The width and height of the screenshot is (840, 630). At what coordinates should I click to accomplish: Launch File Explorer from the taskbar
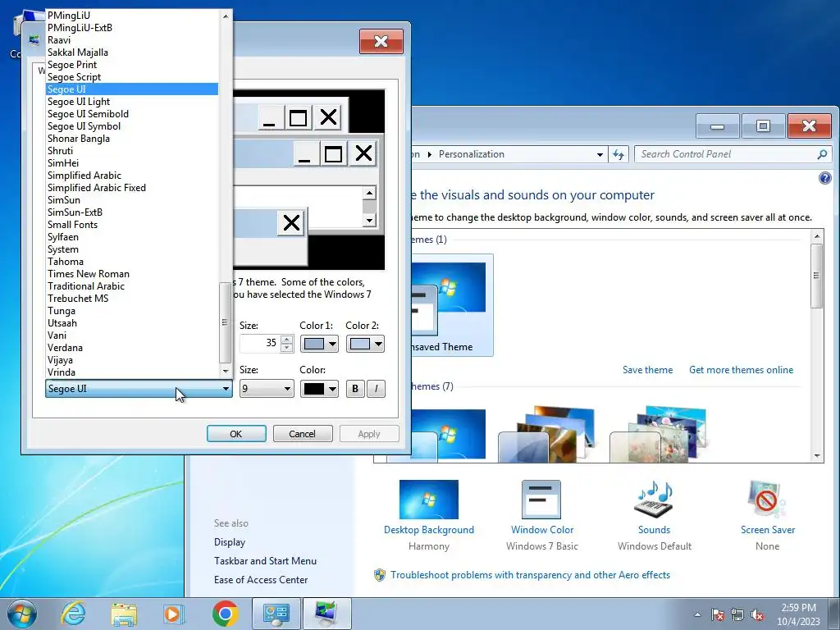pyautogui.click(x=124, y=614)
